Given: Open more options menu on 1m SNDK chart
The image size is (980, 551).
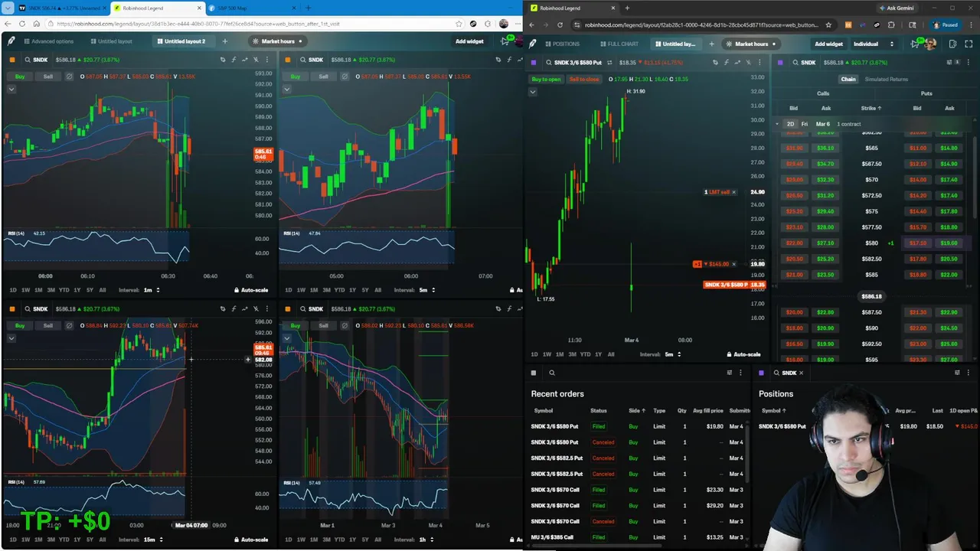Looking at the screenshot, I should point(266,60).
